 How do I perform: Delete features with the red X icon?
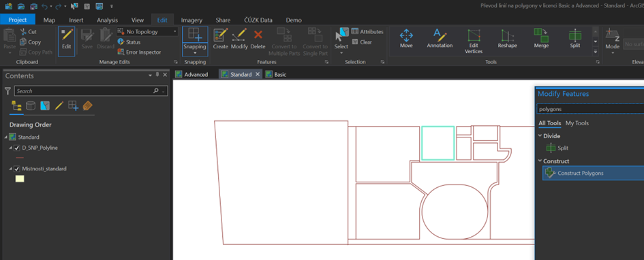pyautogui.click(x=258, y=35)
